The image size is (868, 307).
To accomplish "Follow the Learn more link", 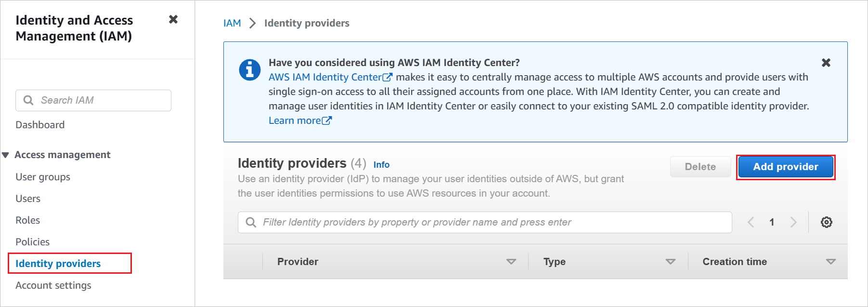I will pyautogui.click(x=300, y=120).
